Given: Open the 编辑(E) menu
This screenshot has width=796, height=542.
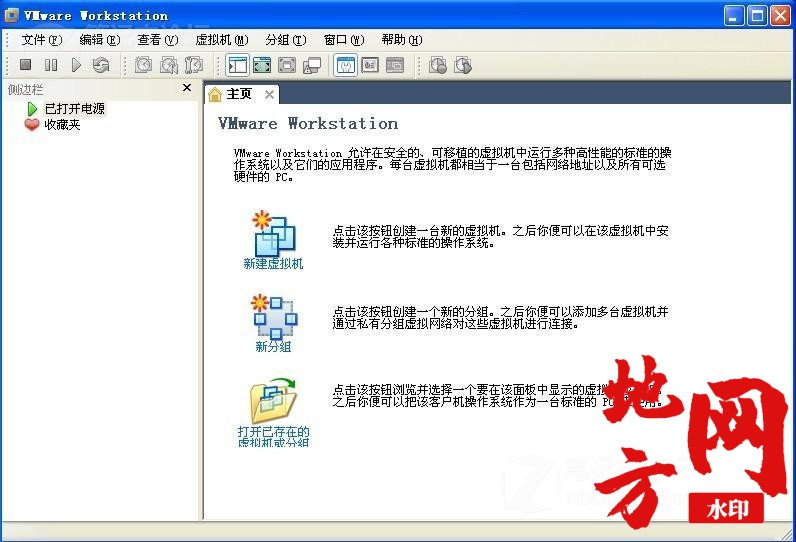Looking at the screenshot, I should coord(100,40).
